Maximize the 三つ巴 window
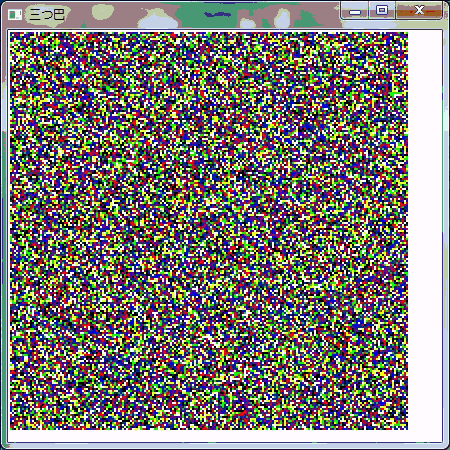This screenshot has width=450, height=450. click(382, 11)
